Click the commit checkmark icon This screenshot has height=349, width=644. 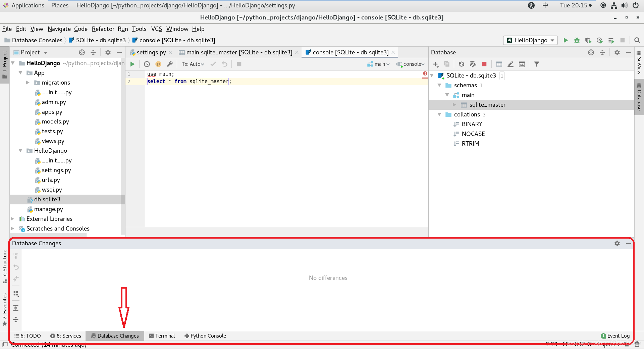pos(213,64)
